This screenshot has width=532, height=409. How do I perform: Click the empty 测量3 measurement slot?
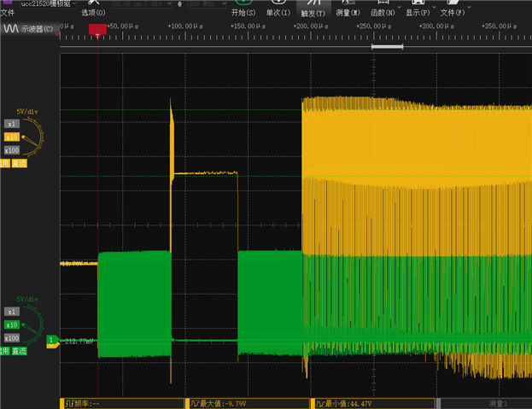click(x=486, y=404)
